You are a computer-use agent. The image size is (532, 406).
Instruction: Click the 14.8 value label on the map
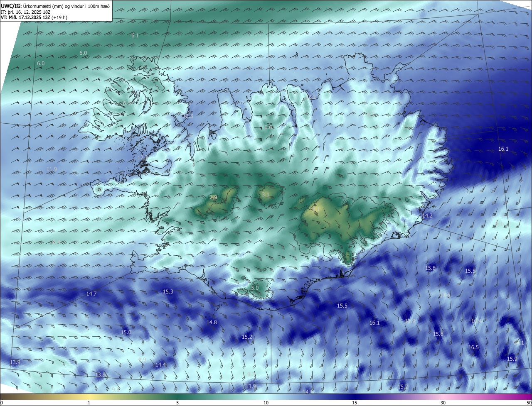coord(212,322)
